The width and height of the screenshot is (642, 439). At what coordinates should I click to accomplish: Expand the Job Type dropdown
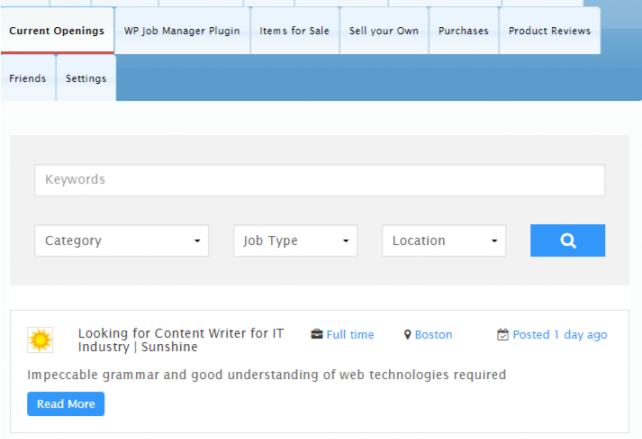[295, 241]
